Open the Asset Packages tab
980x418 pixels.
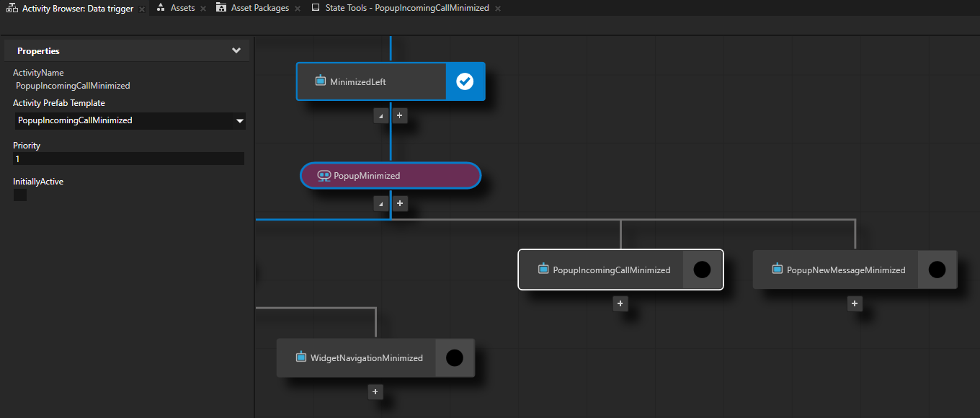click(259, 8)
